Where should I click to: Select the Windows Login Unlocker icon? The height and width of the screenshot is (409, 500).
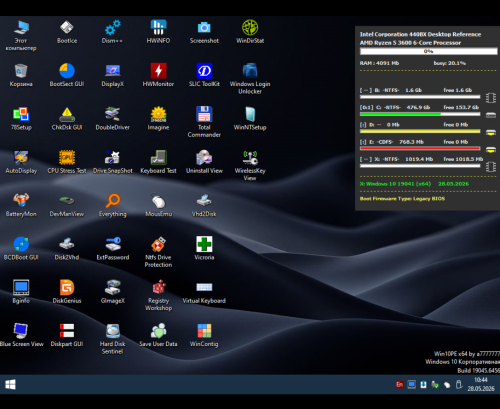point(250,79)
